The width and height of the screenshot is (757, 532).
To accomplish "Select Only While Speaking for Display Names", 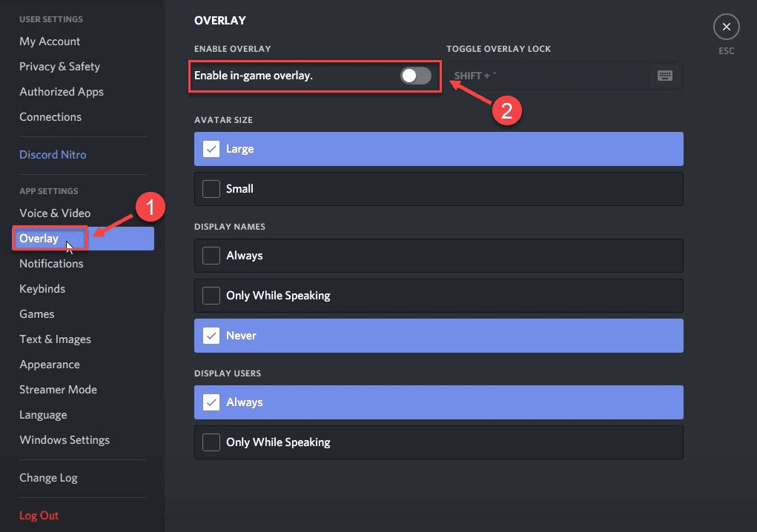I will [211, 295].
